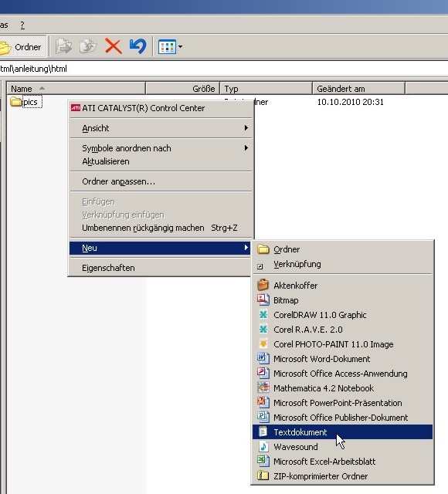Image resolution: width=448 pixels, height=494 pixels.
Task: Open ATI CATALYST(R) Control Center entry
Action: 161,108
